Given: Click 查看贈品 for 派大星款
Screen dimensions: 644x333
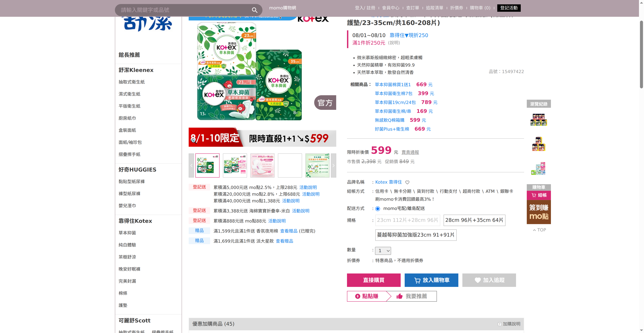Looking at the screenshot, I should click(284, 241).
